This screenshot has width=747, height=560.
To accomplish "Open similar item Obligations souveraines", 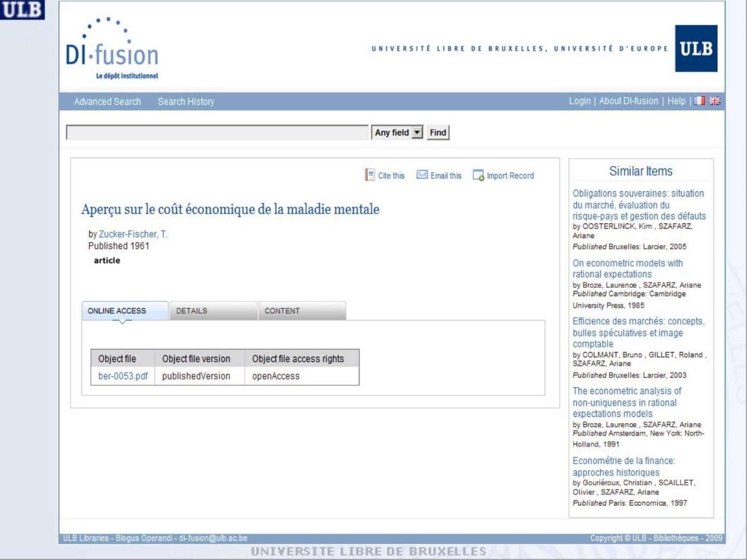I will click(x=639, y=204).
